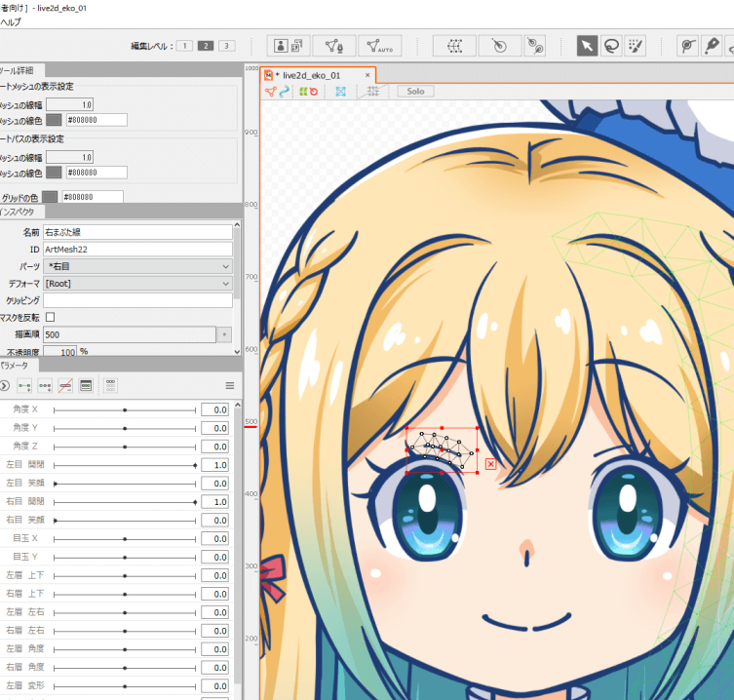Enable the マスクを反転 checkbox
The height and width of the screenshot is (700, 734).
click(x=50, y=317)
